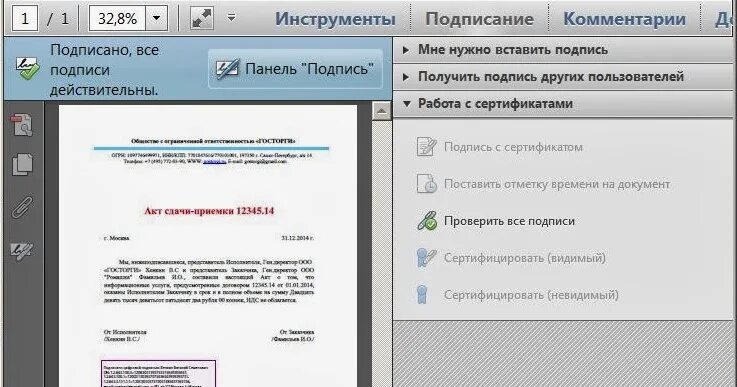The width and height of the screenshot is (737, 387).
Task: Click the city text г. Москва
Action: (x=117, y=238)
